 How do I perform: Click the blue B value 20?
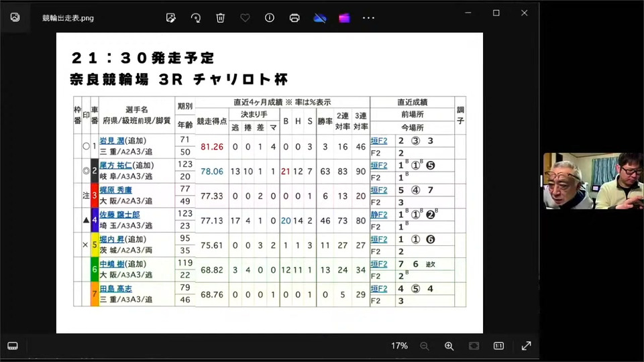286,221
